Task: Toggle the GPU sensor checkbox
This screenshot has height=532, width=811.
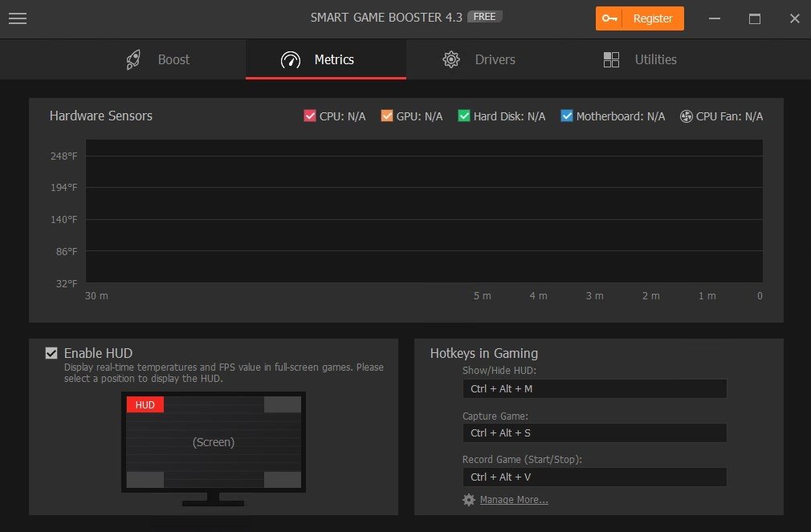Action: [387, 116]
